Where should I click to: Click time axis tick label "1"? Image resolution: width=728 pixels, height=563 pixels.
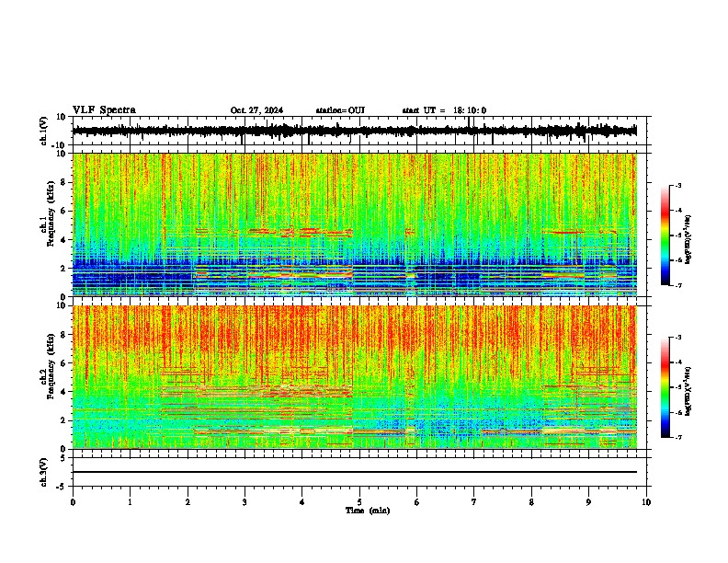[x=131, y=502]
